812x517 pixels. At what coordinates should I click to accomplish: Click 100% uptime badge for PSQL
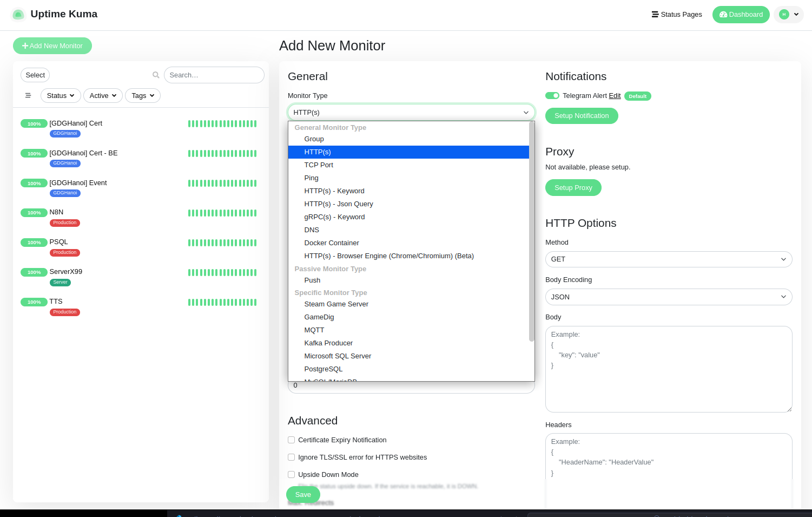click(x=34, y=243)
